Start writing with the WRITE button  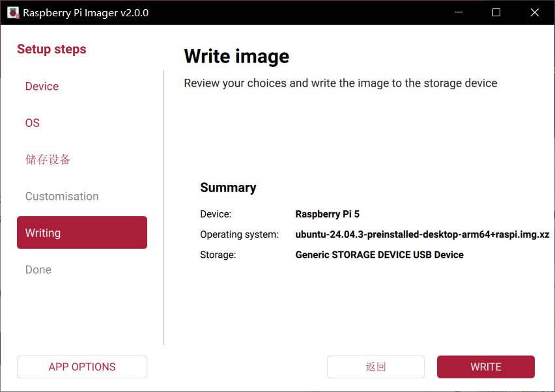[x=485, y=367]
